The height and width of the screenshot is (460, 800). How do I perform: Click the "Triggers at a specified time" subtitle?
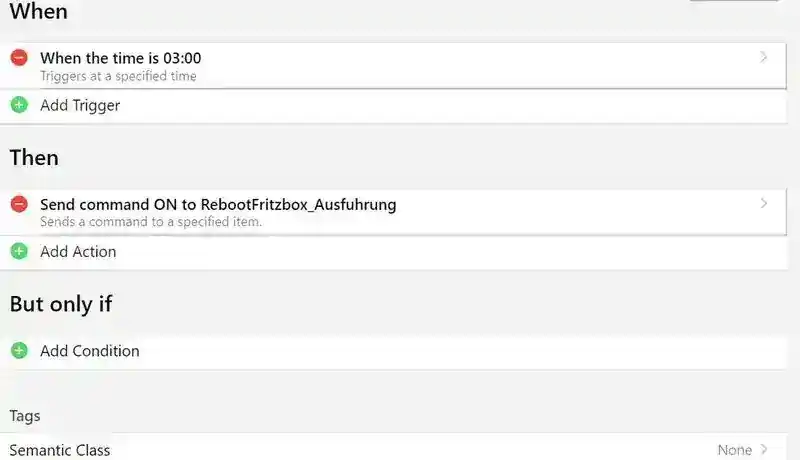click(x=118, y=76)
